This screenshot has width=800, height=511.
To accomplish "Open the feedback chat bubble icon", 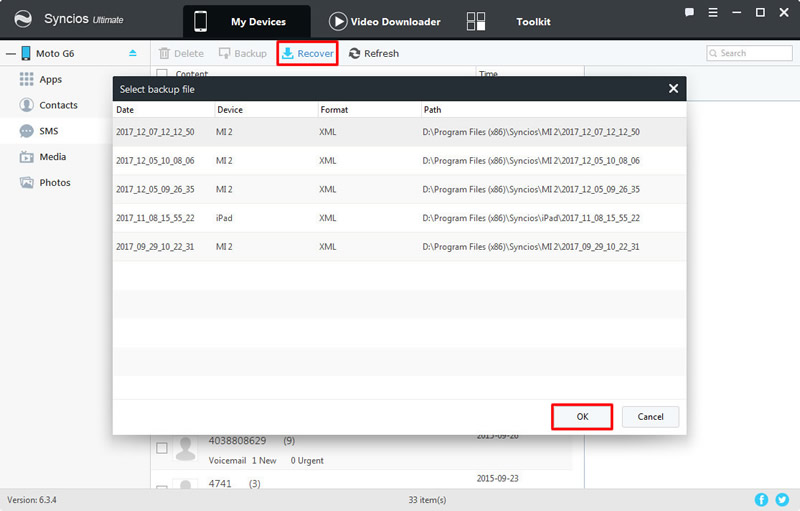I will (x=689, y=12).
